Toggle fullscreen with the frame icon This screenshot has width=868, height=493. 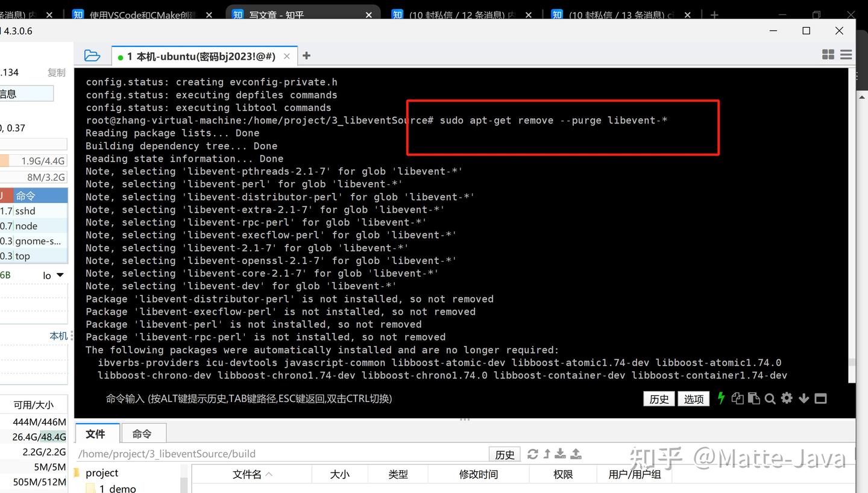[x=820, y=398]
